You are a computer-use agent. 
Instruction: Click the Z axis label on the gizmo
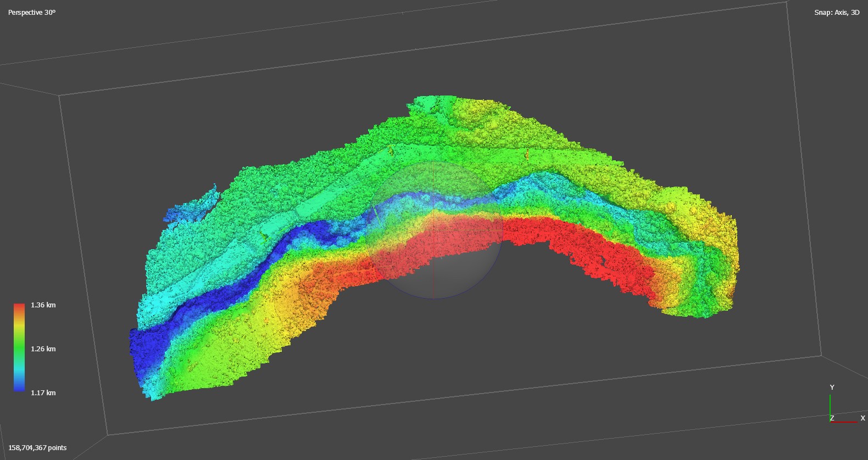[832, 418]
